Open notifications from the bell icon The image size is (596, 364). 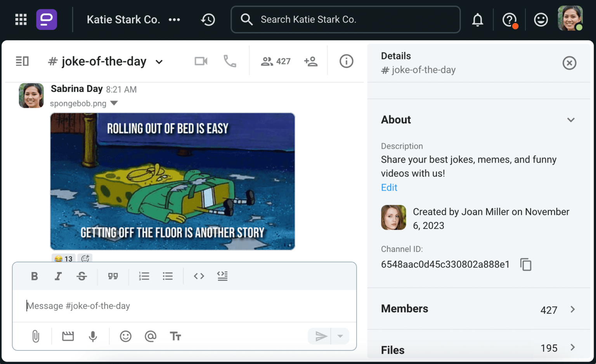(x=478, y=19)
